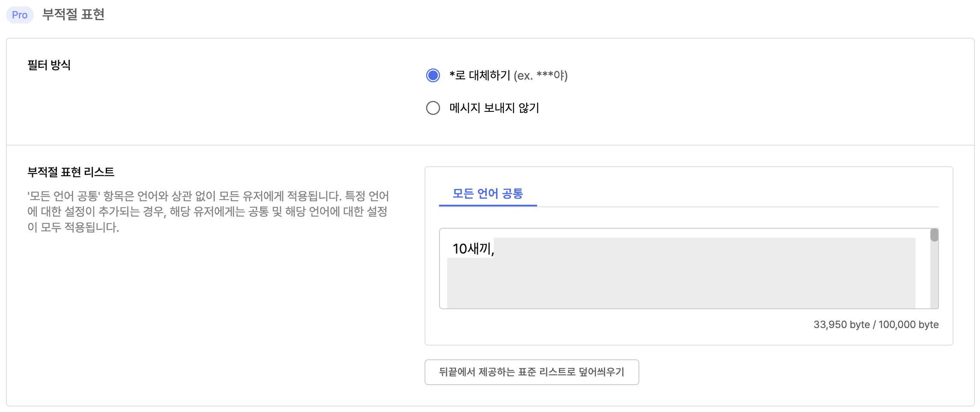
Task: Select the "메시지 보내지 않기" radio button
Action: (x=433, y=108)
